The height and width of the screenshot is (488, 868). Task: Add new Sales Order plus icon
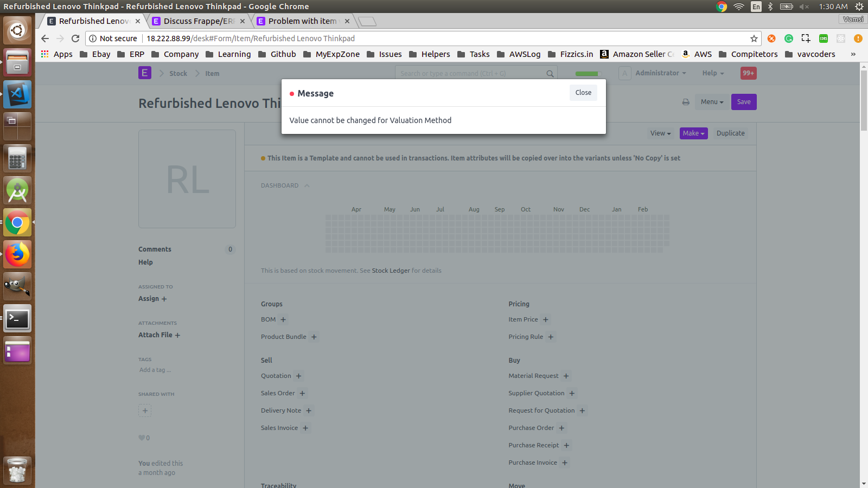click(x=303, y=394)
